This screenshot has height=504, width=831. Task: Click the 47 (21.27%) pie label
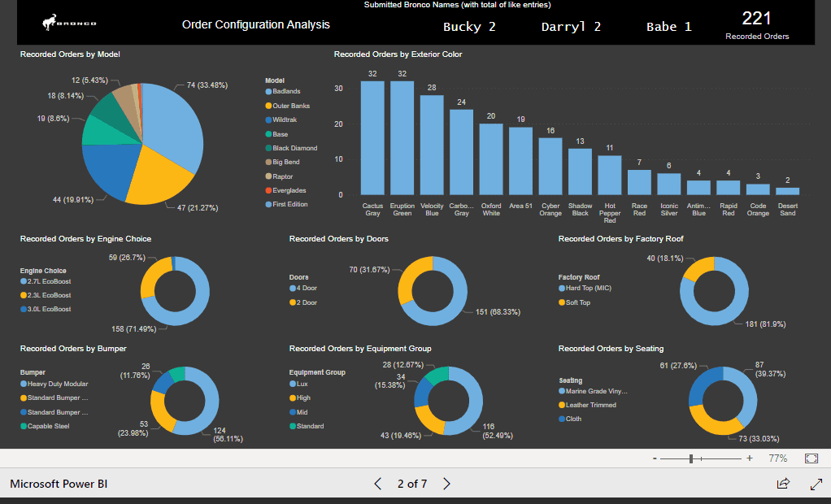point(198,208)
